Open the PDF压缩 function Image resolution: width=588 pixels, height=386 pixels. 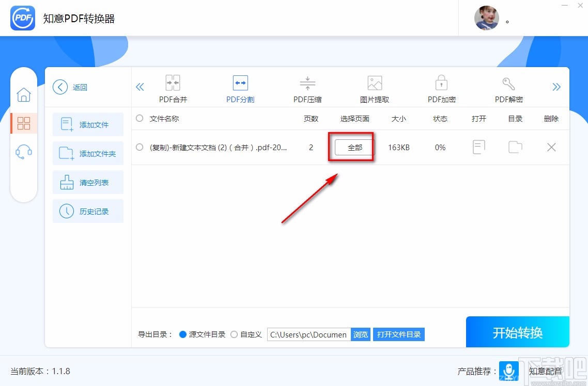click(307, 88)
